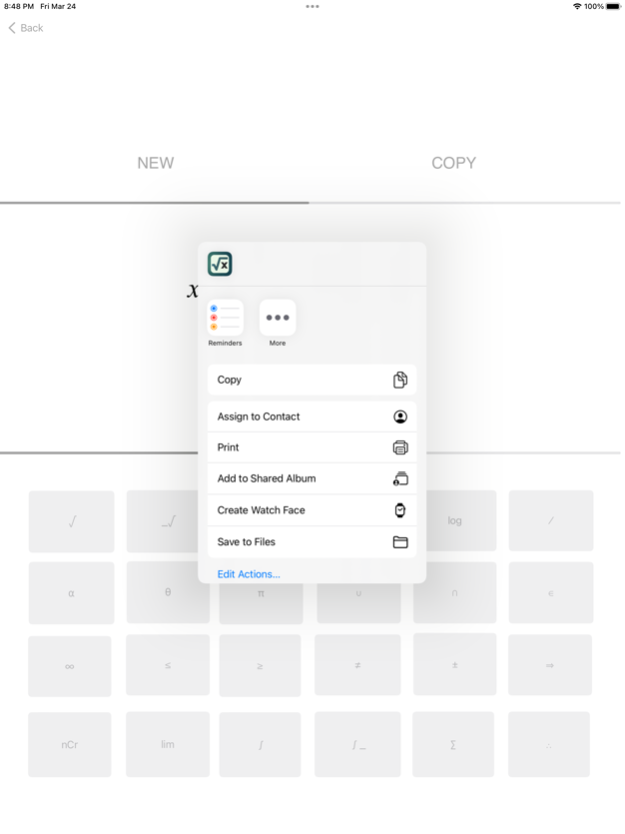Open More apps in share sheet

[277, 323]
